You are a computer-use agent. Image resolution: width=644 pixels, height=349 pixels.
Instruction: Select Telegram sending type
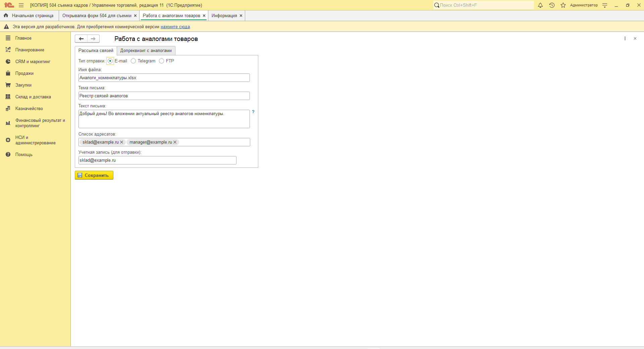133,61
